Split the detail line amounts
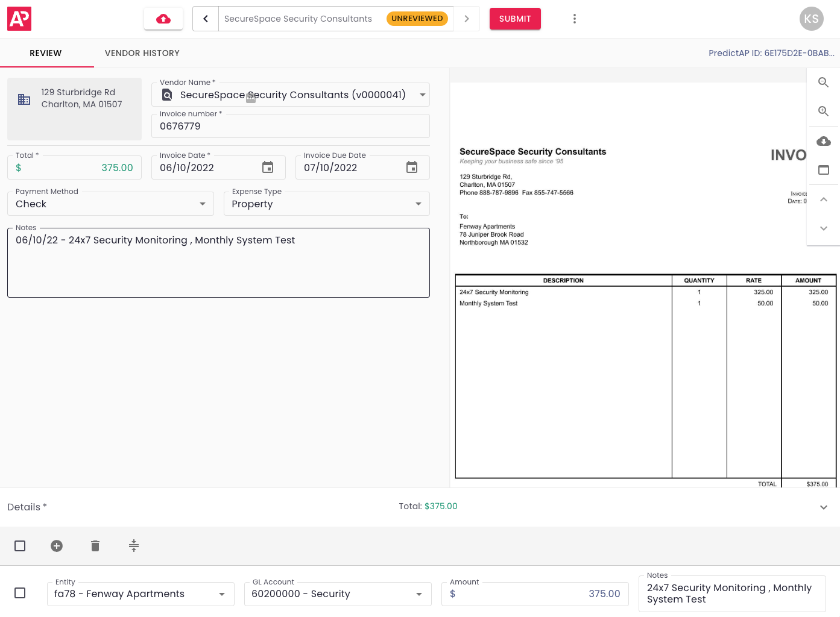Viewport: 840px width, 617px height. [x=133, y=546]
